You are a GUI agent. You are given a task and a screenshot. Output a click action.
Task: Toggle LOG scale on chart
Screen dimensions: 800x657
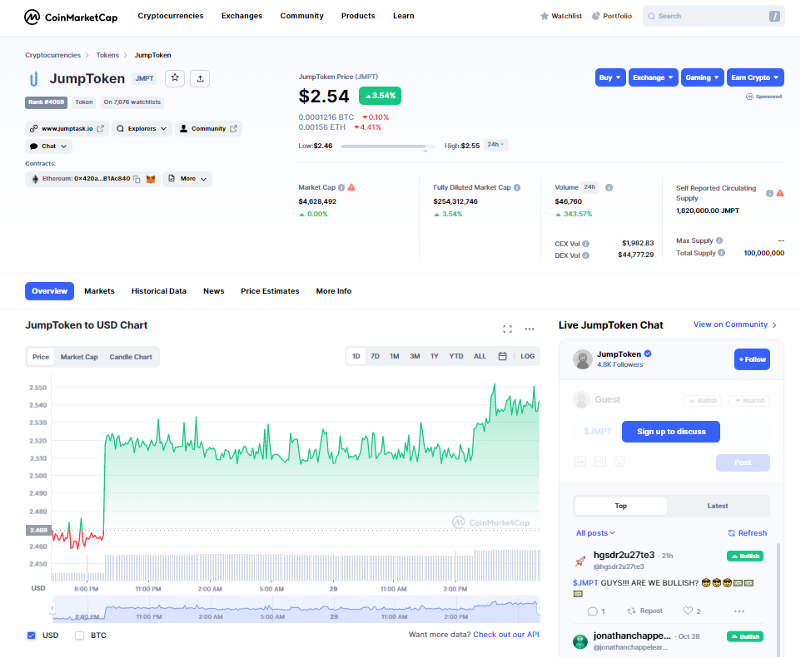pyautogui.click(x=528, y=356)
